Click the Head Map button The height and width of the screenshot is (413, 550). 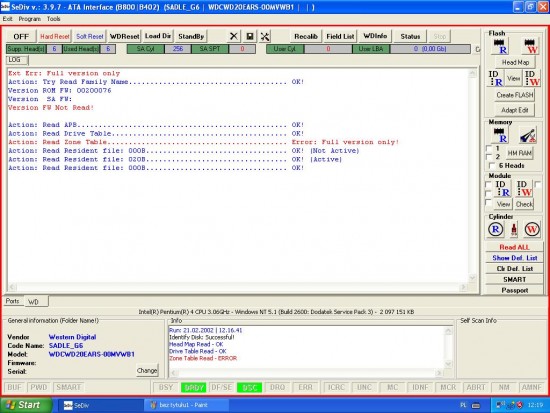pos(515,62)
